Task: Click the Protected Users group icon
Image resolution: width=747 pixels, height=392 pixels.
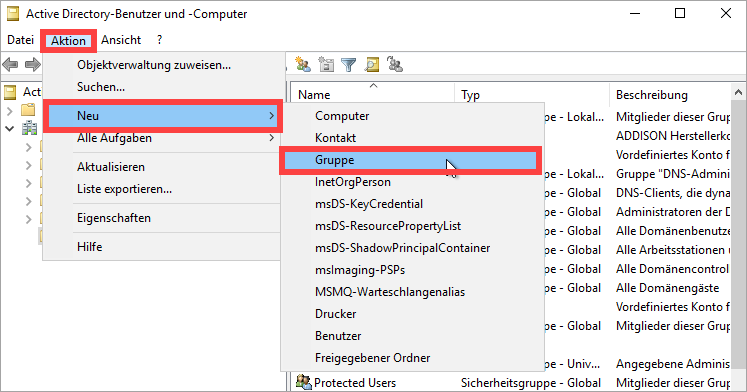Action: click(303, 382)
